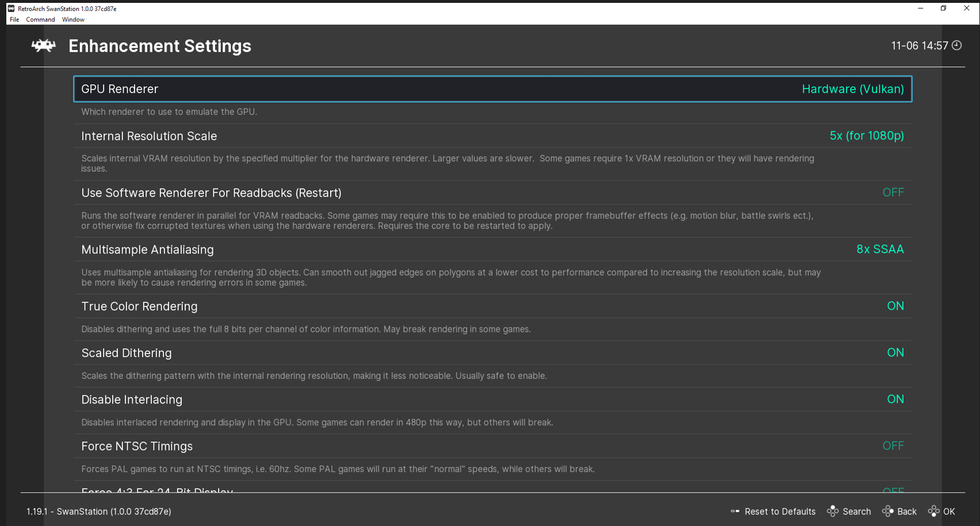This screenshot has width=980, height=526.
Task: Select the GPU Renderer setting label
Action: tap(120, 89)
